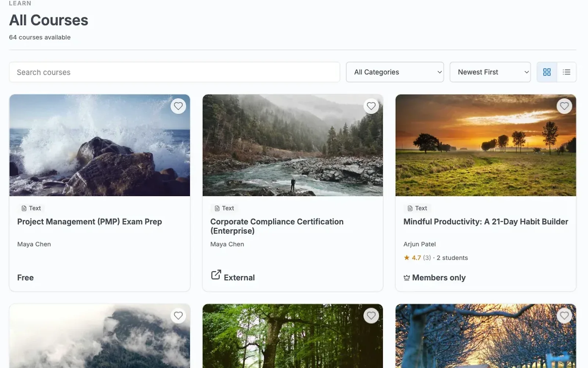Open the misty river valley thumbnail
The width and height of the screenshot is (588, 368).
293,145
